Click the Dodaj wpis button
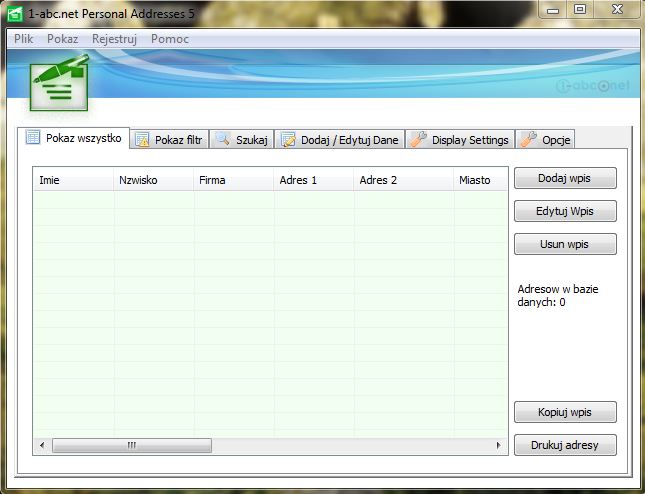 point(565,178)
